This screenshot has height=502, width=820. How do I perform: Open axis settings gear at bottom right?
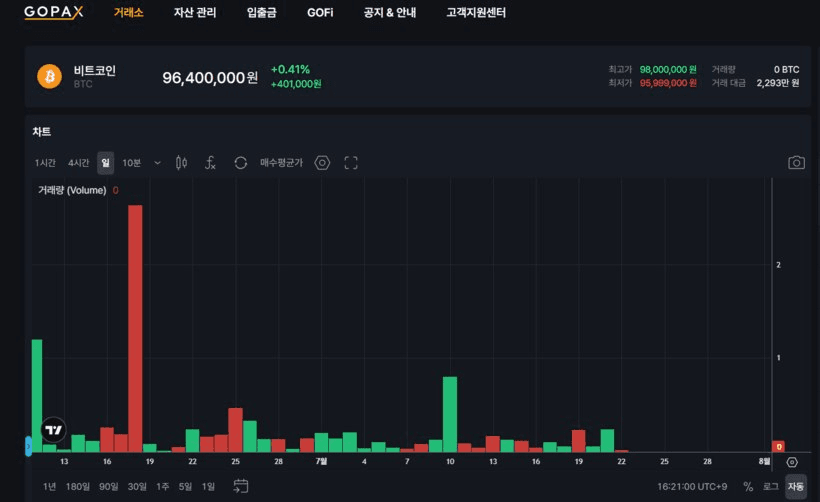[x=792, y=462]
